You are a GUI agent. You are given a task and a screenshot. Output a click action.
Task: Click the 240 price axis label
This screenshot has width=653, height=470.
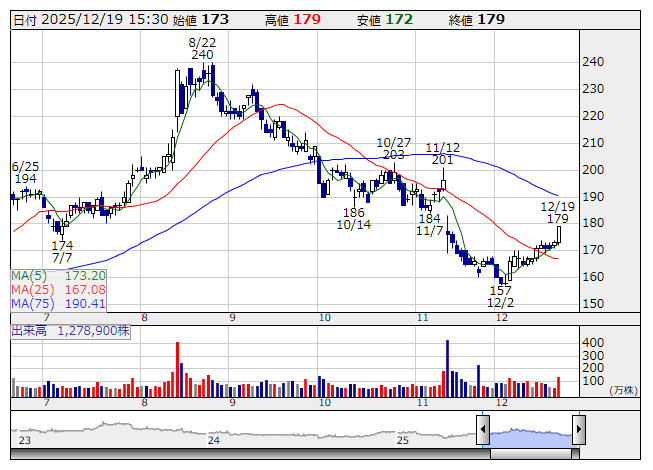click(x=593, y=62)
